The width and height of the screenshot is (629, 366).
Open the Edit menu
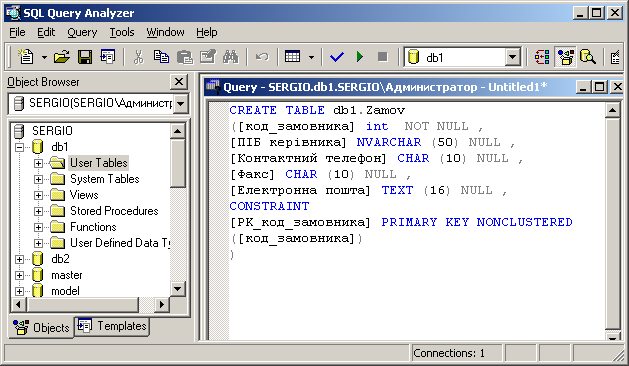[x=46, y=32]
